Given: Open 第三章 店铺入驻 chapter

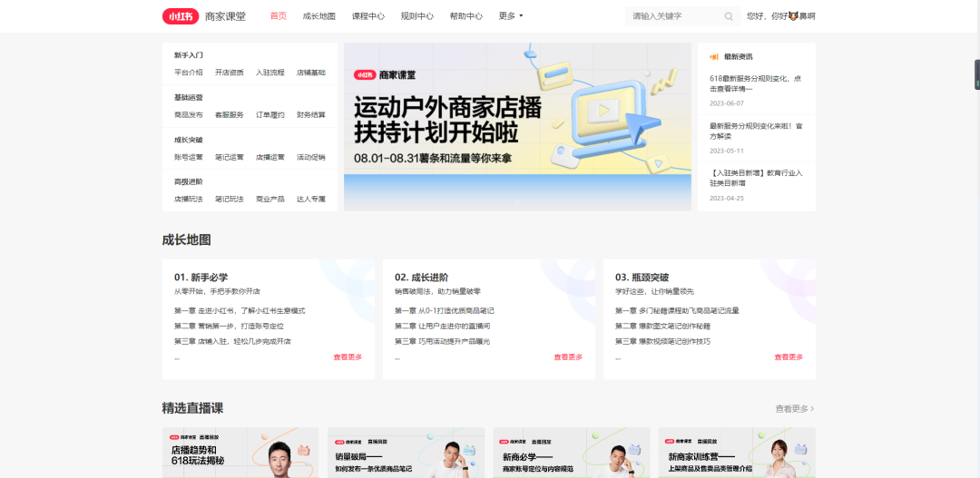Looking at the screenshot, I should coord(232,342).
